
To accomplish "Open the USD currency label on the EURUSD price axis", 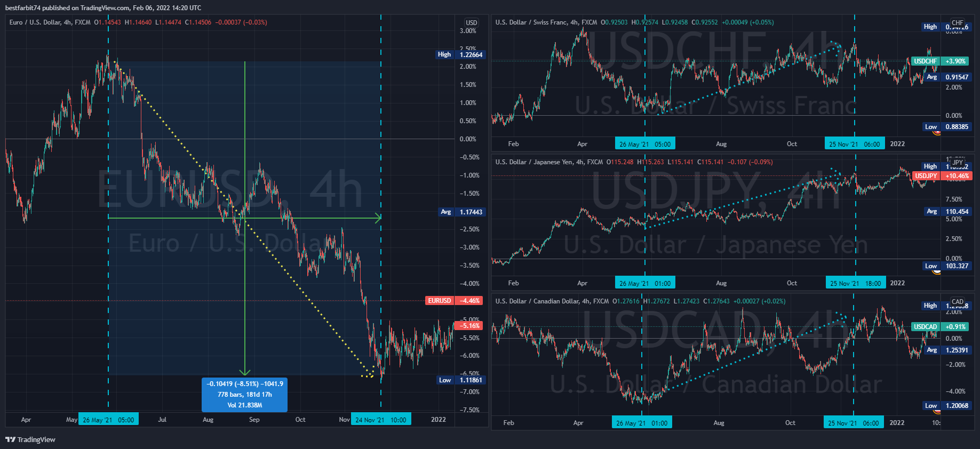I will click(472, 23).
